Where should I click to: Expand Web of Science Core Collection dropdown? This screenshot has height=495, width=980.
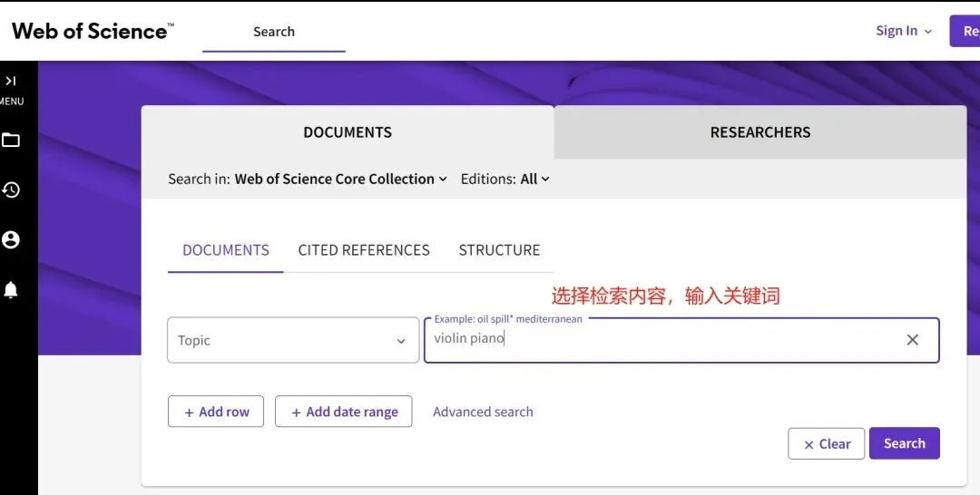pos(340,180)
